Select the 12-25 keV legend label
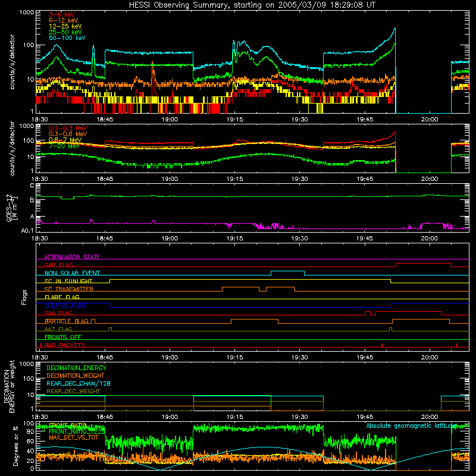 tap(65, 26)
